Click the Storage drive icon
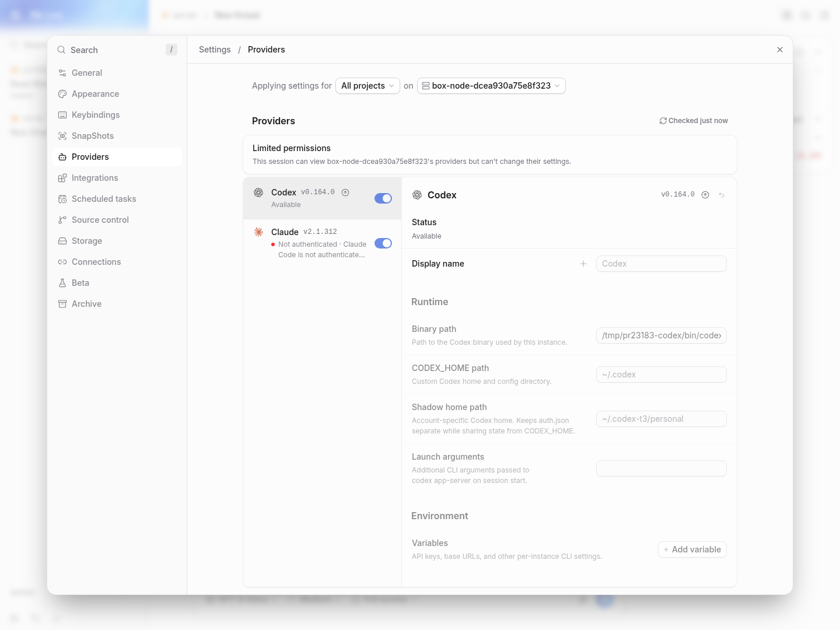Image resolution: width=840 pixels, height=630 pixels. click(62, 241)
